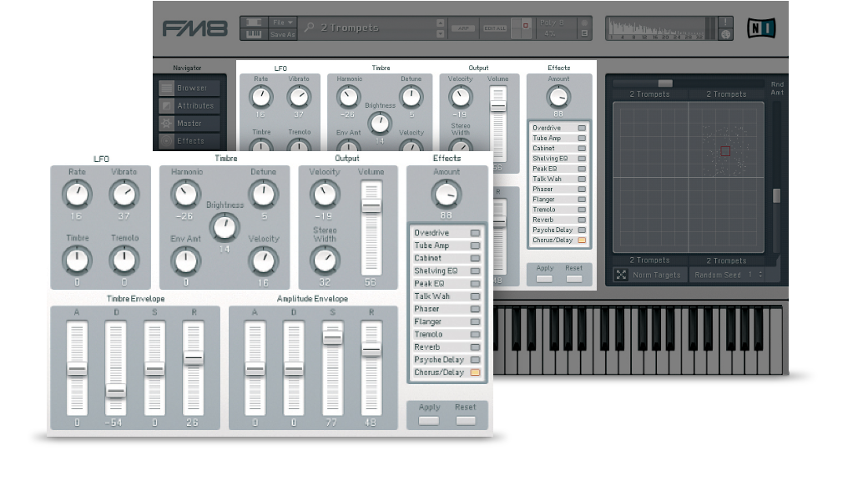Click the bottom-right 2 Trumpets morph corner label
Image resolution: width=868 pixels, height=501 pixels.
pos(726,261)
